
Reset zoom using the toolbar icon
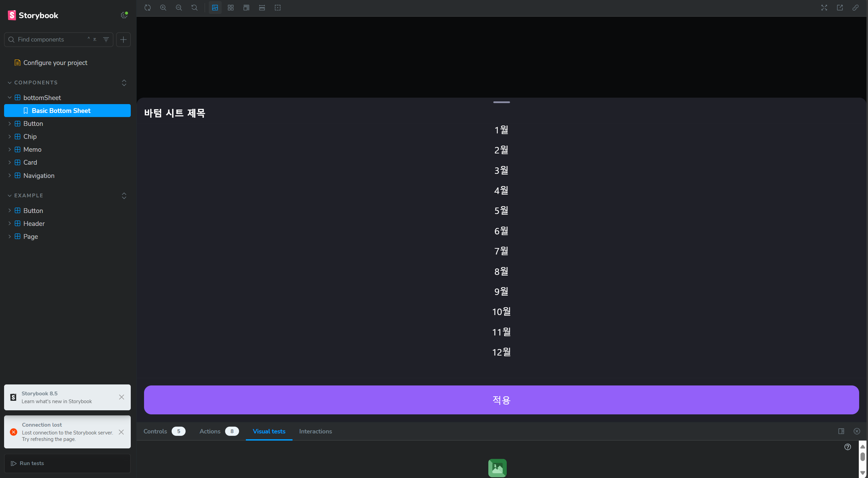[194, 7]
